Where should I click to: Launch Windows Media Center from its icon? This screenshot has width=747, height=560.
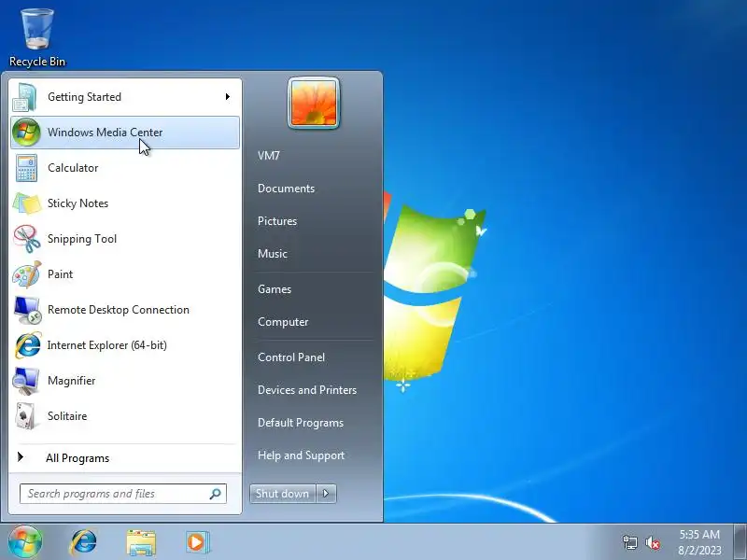point(26,133)
